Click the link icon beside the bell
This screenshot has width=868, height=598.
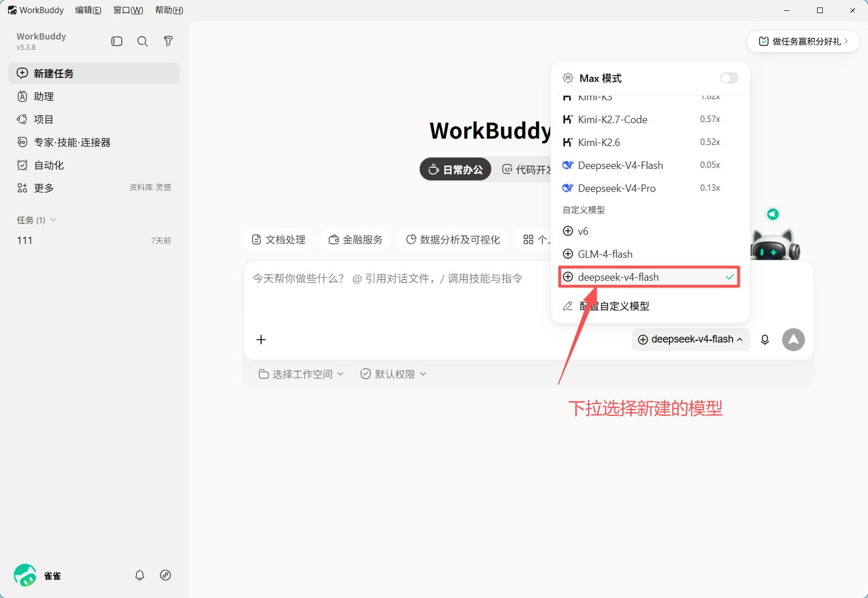165,575
